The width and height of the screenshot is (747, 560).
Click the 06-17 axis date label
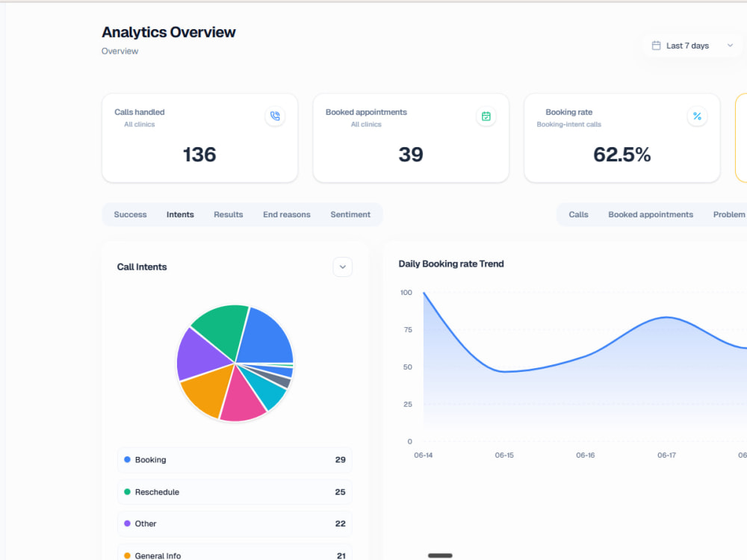666,455
